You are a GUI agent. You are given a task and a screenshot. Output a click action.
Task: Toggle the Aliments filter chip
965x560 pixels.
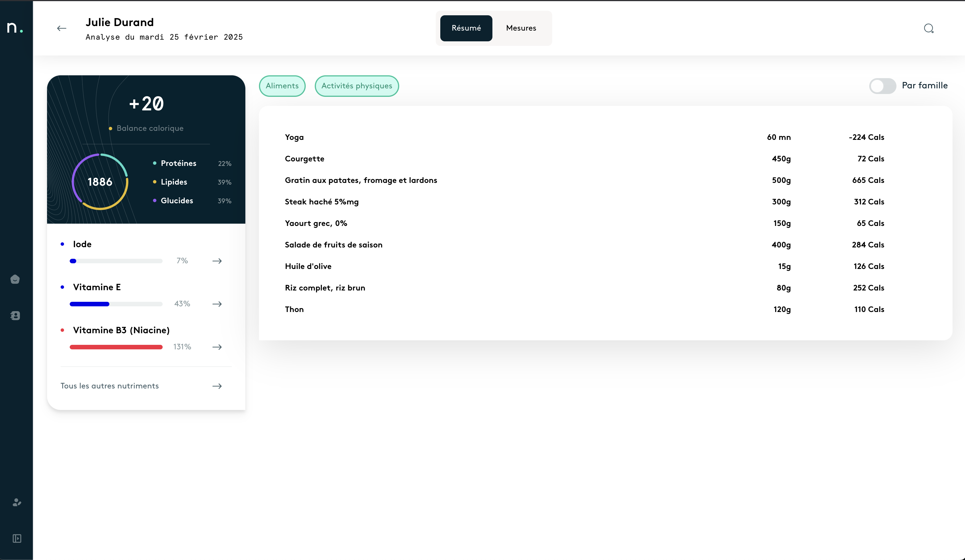point(282,86)
